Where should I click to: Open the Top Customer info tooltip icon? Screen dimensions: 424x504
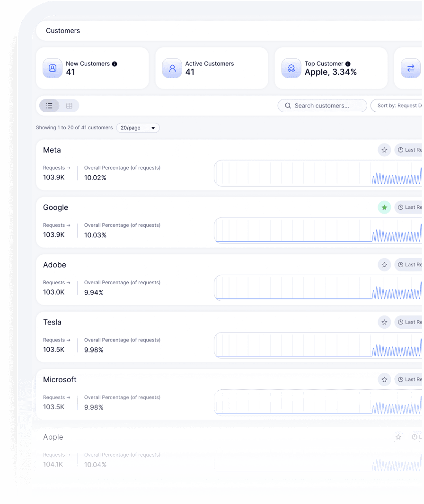pyautogui.click(x=348, y=64)
